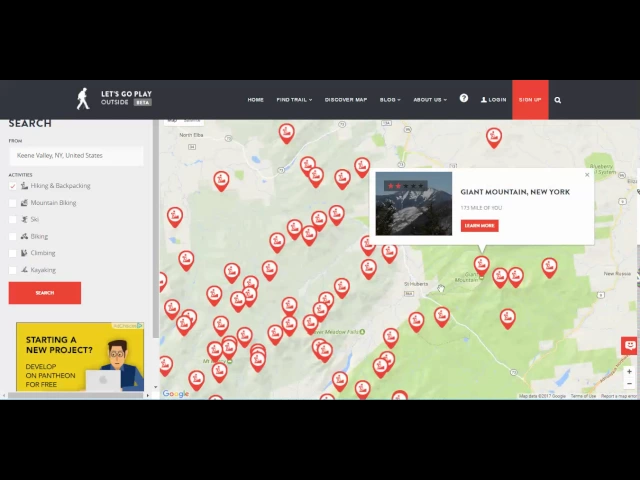Screen dimensions: 640x480
Task: Click the sidebar vertical scrollbar
Action: (156, 229)
